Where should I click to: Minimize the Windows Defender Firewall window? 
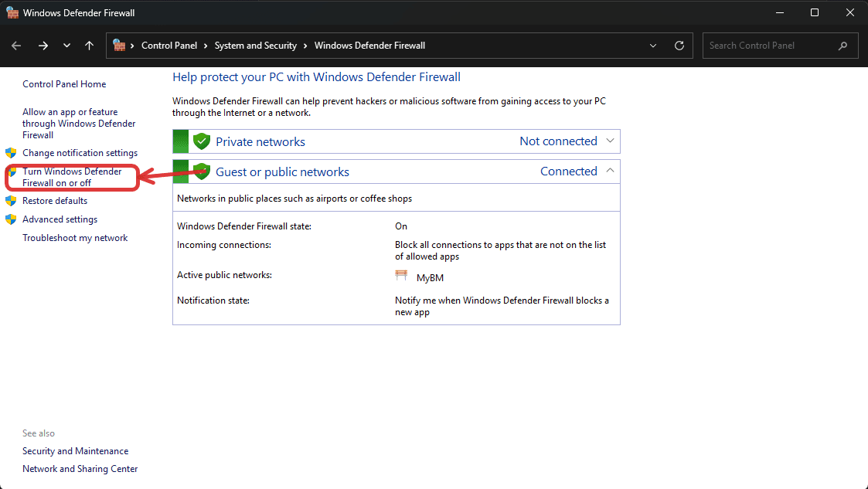point(779,12)
